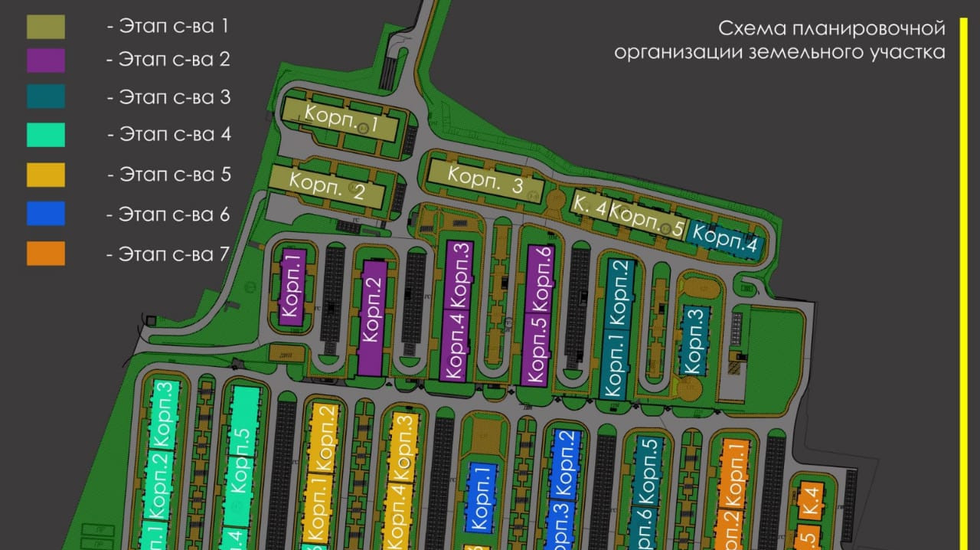Click olive building Корп. 3
Image resolution: width=980 pixels, height=550 pixels.
coord(485,182)
